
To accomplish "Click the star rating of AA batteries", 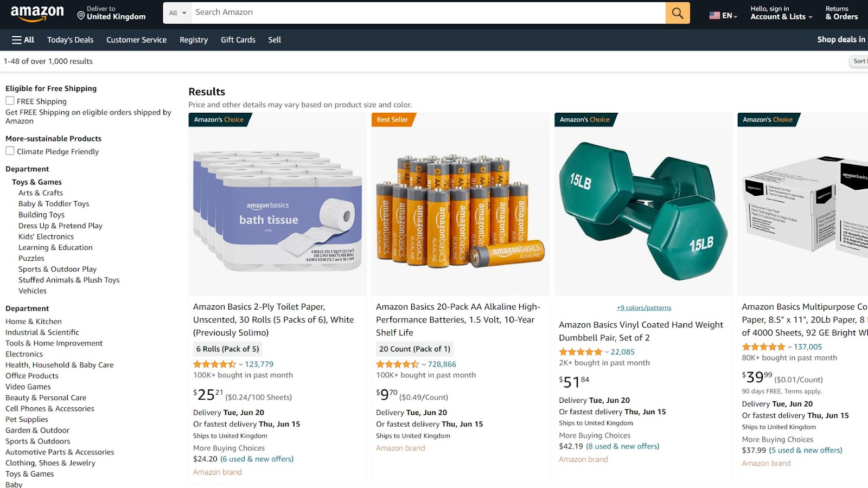I will pyautogui.click(x=398, y=364).
